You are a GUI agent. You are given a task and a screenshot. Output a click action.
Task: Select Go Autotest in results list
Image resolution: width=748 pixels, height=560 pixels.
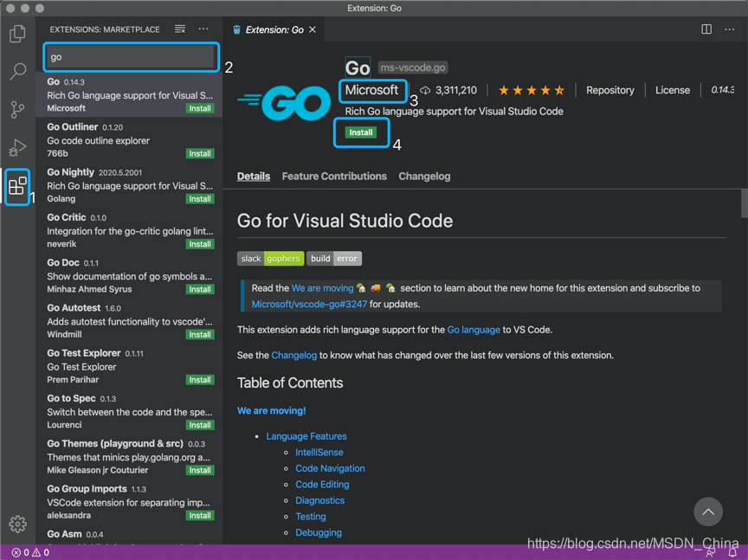click(129, 321)
